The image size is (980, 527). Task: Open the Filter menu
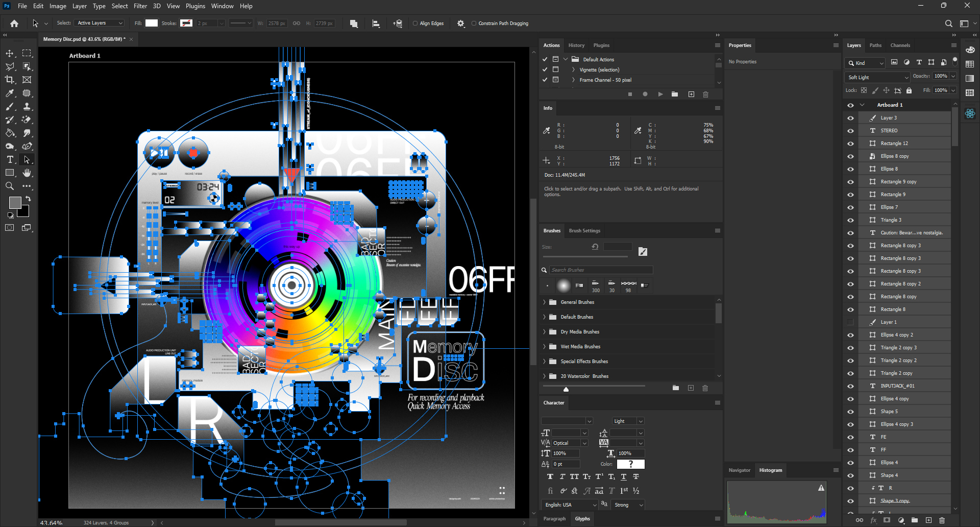(140, 6)
